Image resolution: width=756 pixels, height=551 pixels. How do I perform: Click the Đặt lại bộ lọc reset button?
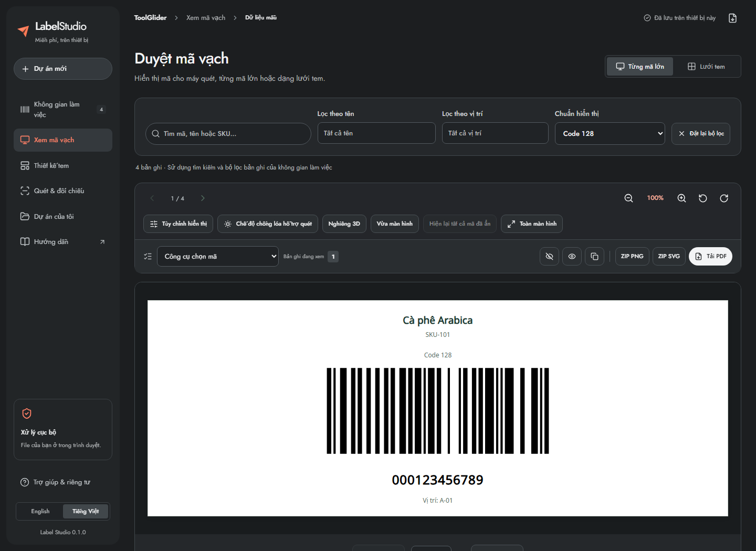coord(701,134)
